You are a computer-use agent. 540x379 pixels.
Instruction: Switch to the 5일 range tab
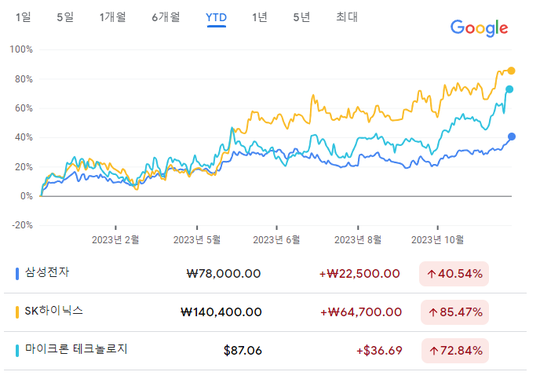[65, 17]
